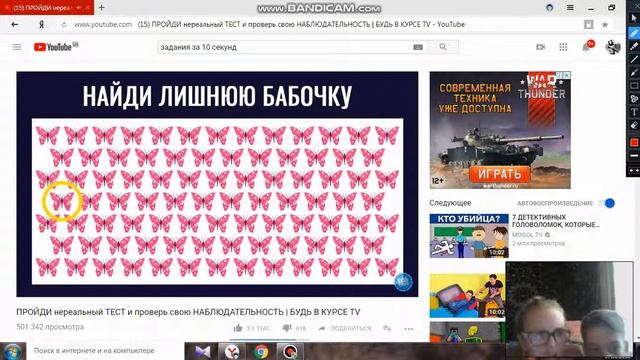Open the red color swatch in drawing toolbar
The image size is (640, 360).
pos(633,142)
